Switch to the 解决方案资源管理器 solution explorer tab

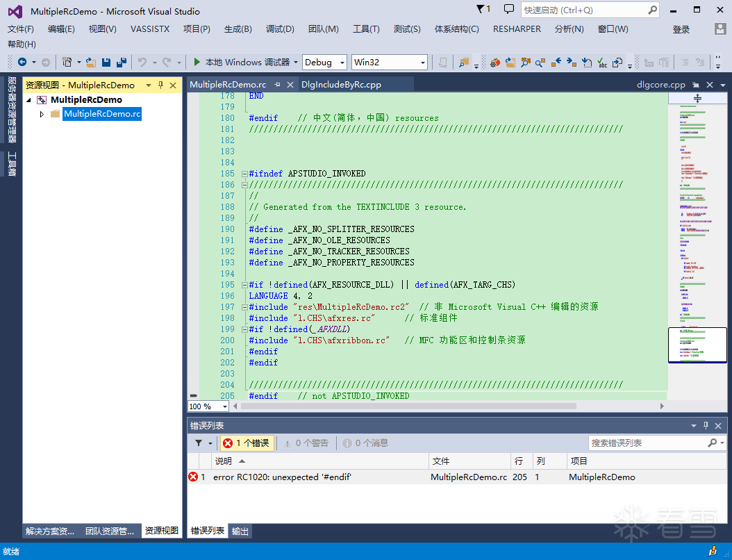click(50, 531)
